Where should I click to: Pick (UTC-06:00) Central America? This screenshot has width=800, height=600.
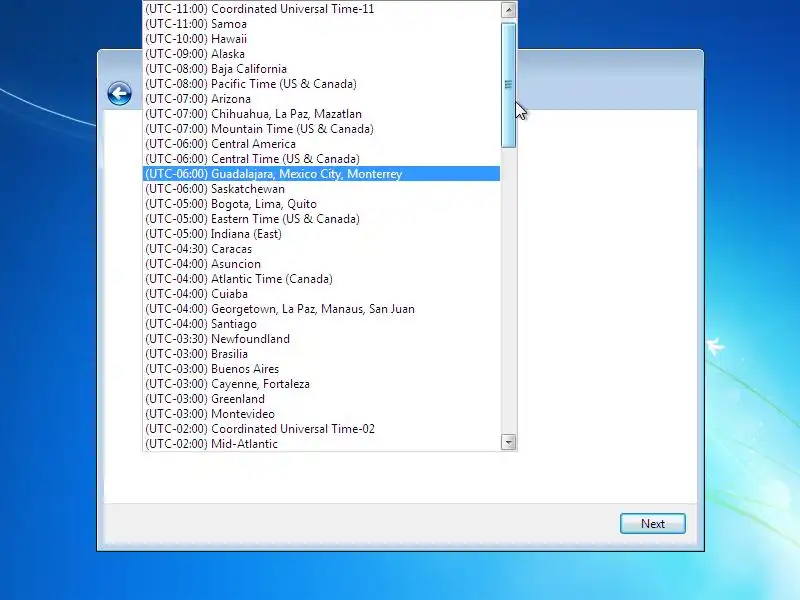(321, 144)
